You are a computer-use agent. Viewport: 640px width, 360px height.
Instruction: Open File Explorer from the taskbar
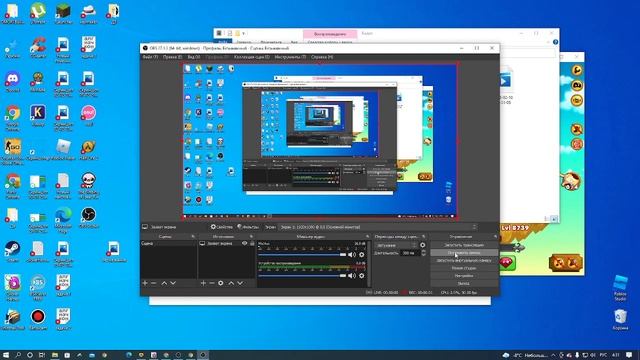click(54, 355)
